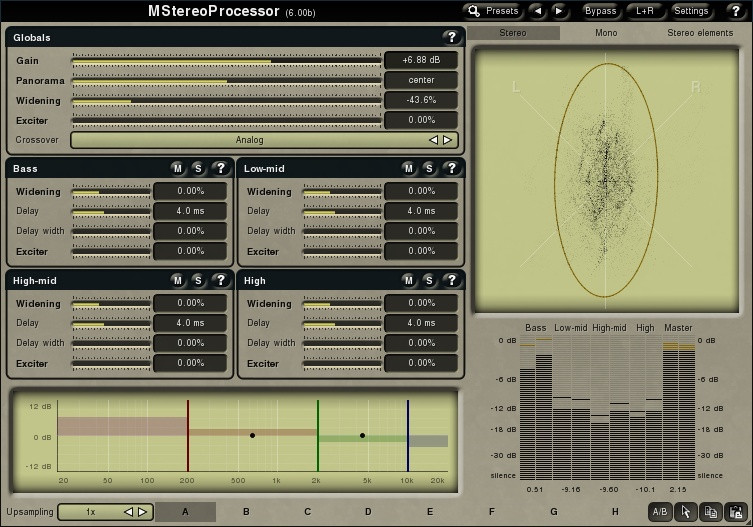Adjust the global Exciter slider
Image resolution: width=753 pixels, height=527 pixels.
[227, 121]
